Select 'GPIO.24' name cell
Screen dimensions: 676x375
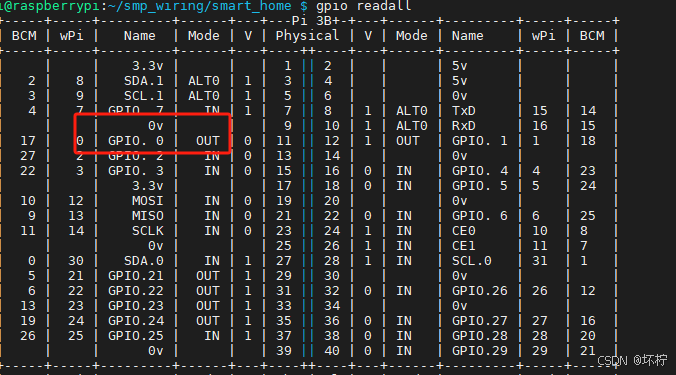pos(136,321)
